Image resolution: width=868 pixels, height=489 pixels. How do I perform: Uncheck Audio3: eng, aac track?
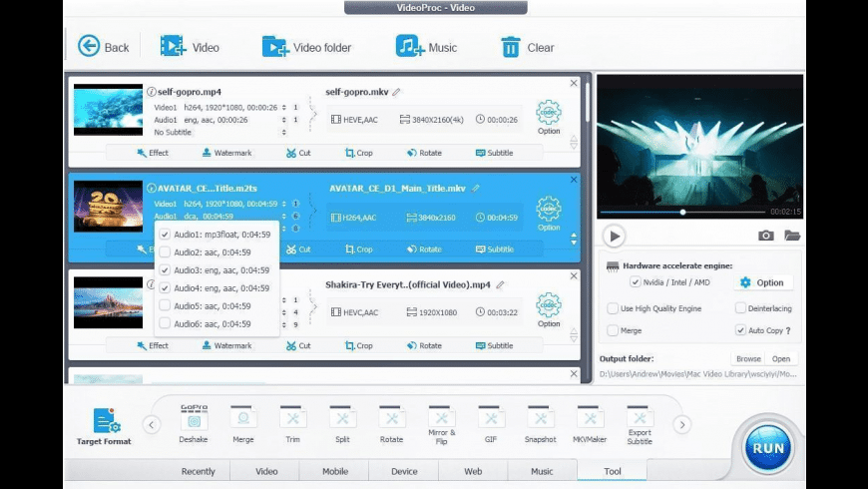[x=165, y=269]
